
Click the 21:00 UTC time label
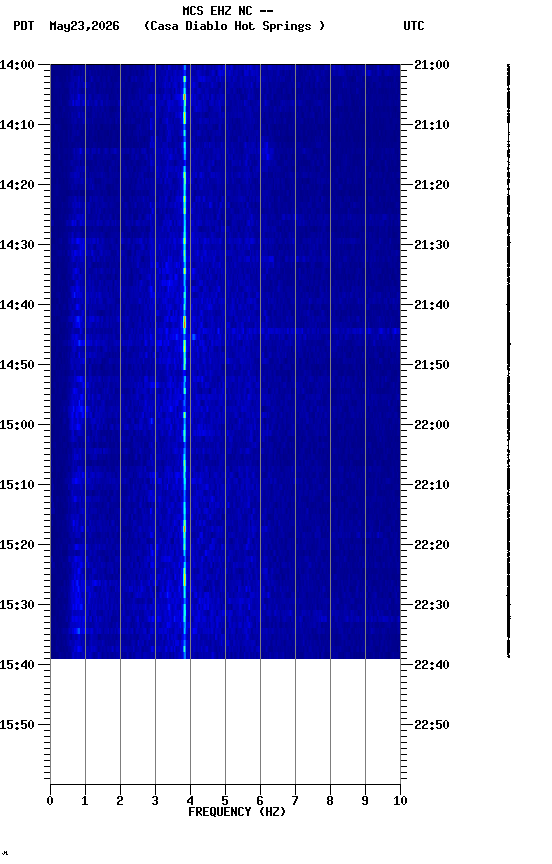pyautogui.click(x=432, y=65)
